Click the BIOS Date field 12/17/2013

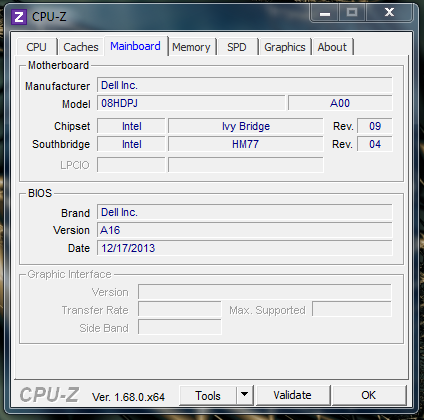click(245, 248)
